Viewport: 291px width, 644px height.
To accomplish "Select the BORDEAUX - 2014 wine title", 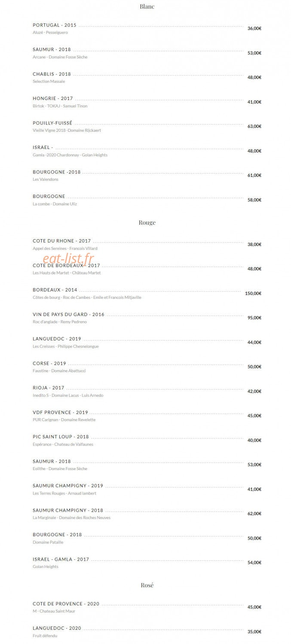I will pos(55,290).
